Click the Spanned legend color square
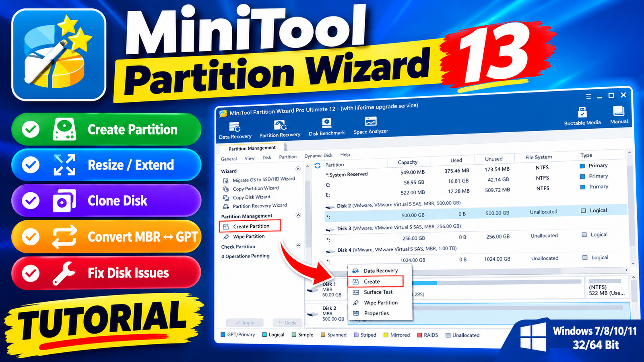The image size is (644, 362). pyautogui.click(x=323, y=335)
